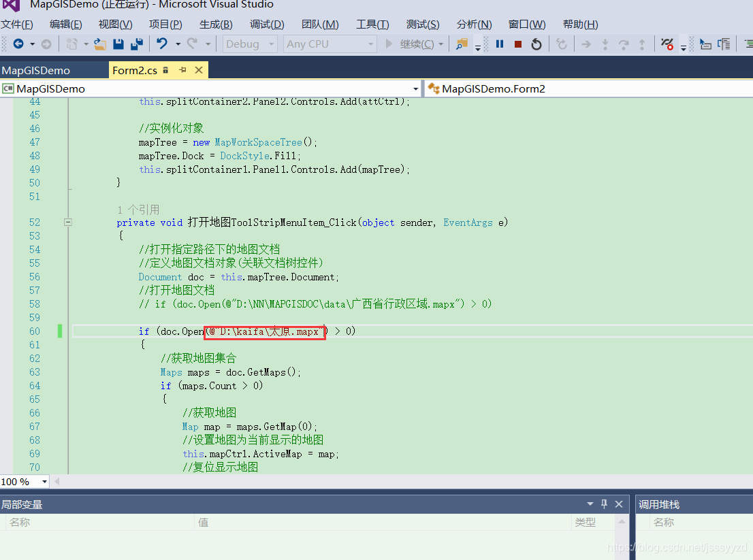Open Navigate Backward history dropdown
The height and width of the screenshot is (560, 753).
coord(33,44)
